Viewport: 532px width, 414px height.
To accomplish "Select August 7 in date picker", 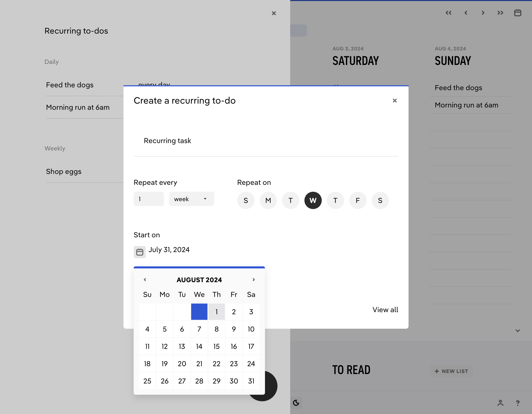I will [199, 329].
